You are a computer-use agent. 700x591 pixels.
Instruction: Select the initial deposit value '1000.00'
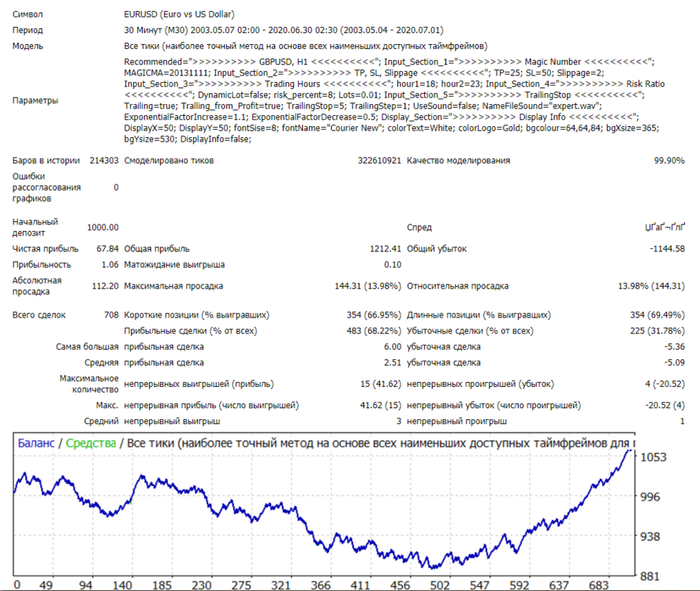(102, 228)
